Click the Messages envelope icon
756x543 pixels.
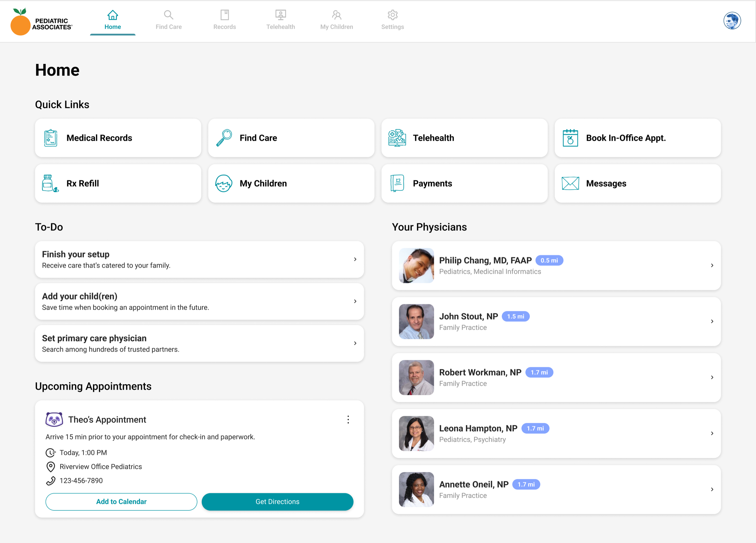tap(570, 183)
